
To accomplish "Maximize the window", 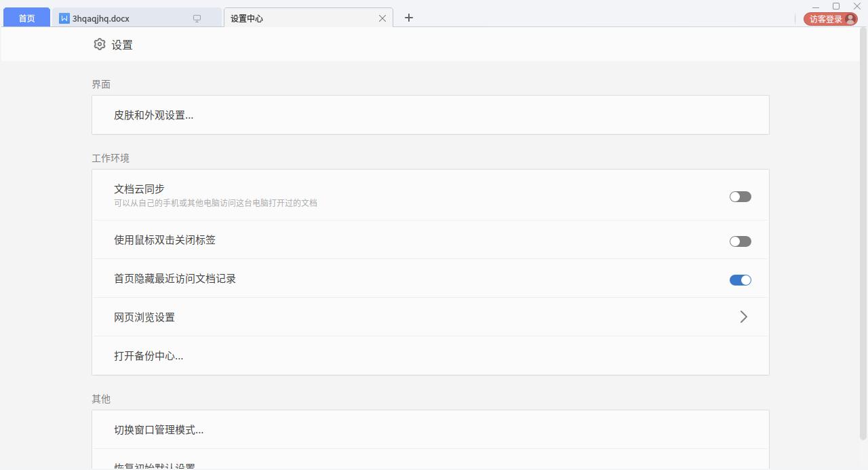I will (836, 6).
